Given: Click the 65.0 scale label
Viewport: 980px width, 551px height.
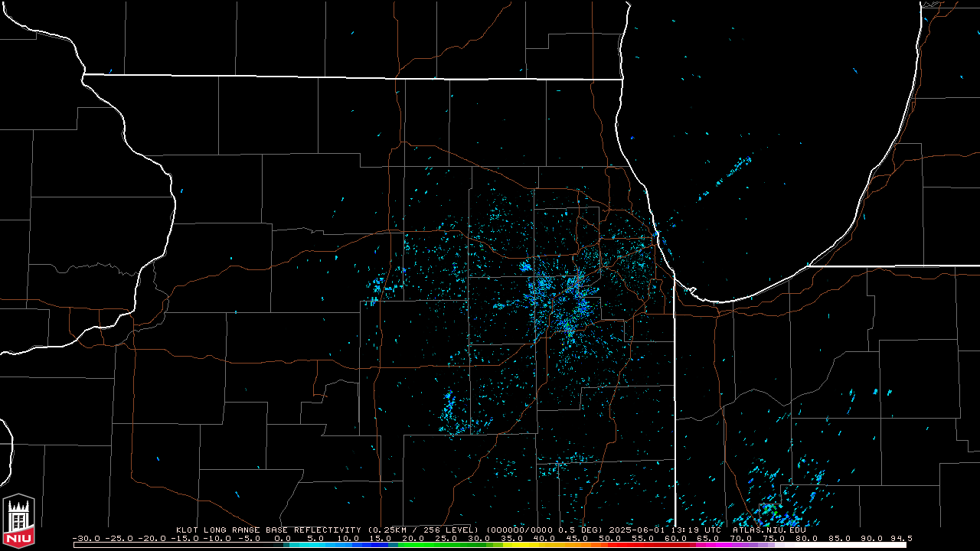Looking at the screenshot, I should click(708, 538).
